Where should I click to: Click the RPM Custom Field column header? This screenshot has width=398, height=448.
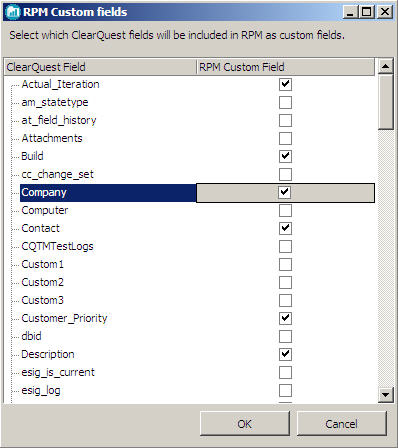tap(285, 67)
